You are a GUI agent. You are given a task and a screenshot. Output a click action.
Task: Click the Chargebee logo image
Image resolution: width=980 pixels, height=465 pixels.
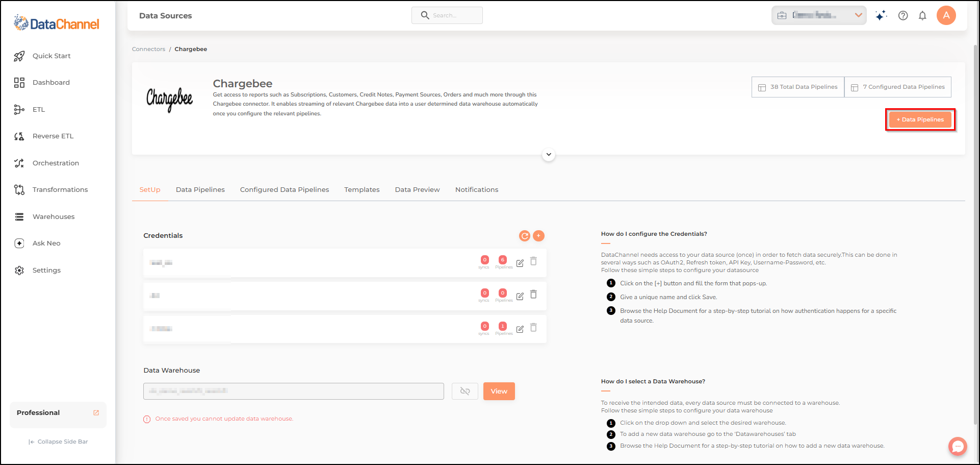[x=170, y=100]
